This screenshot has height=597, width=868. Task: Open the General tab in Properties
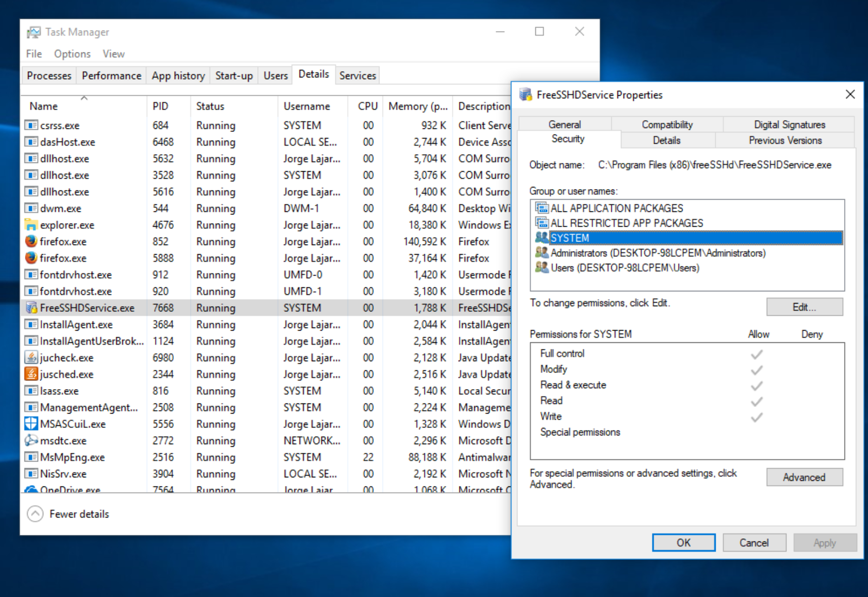564,124
